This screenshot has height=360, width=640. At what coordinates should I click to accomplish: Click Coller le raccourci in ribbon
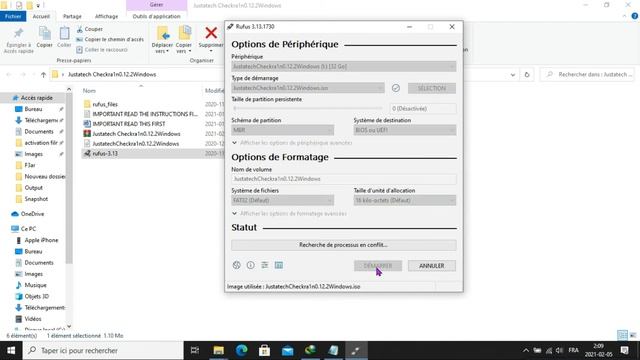pos(102,49)
